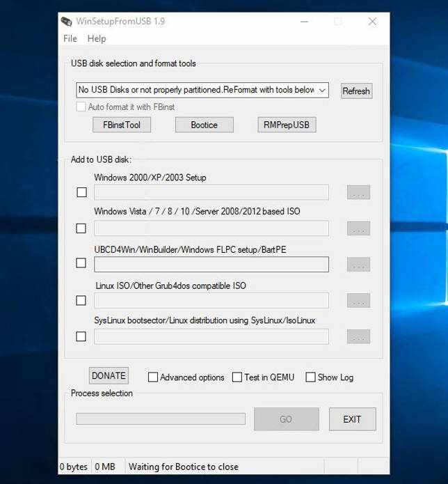The image size is (448, 484).
Task: Click the UBCD4Win/WinBuilder path field
Action: [211, 265]
